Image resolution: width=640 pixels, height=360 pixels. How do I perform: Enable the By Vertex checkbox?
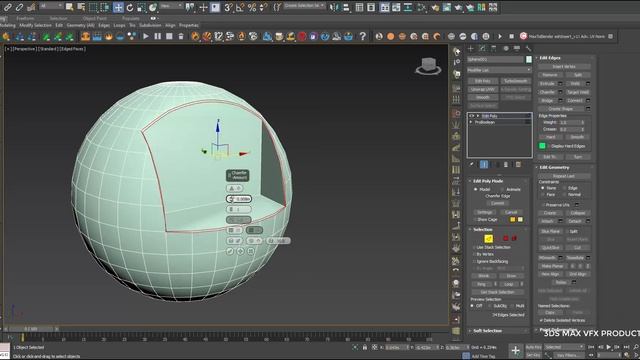[474, 254]
